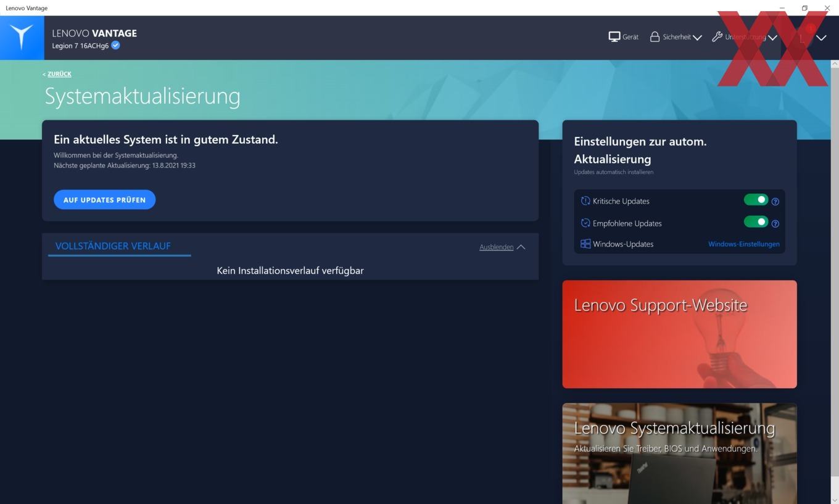Minimize the Lenovo Vantage window
This screenshot has height=504, width=839.
782,8
